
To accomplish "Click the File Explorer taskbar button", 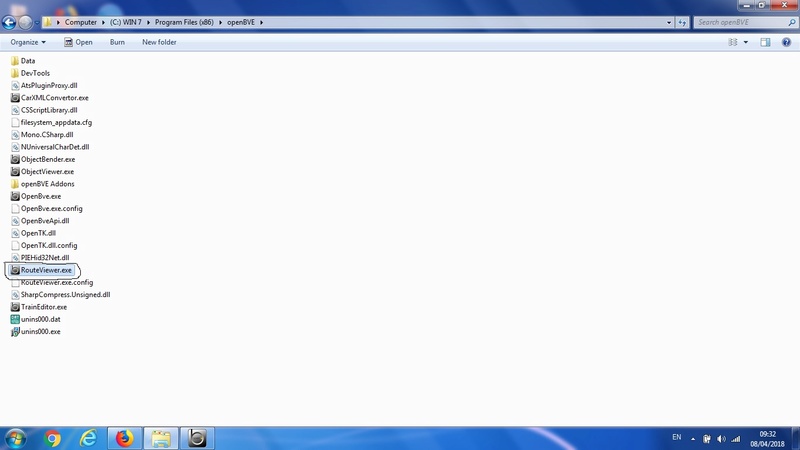I will (x=161, y=439).
